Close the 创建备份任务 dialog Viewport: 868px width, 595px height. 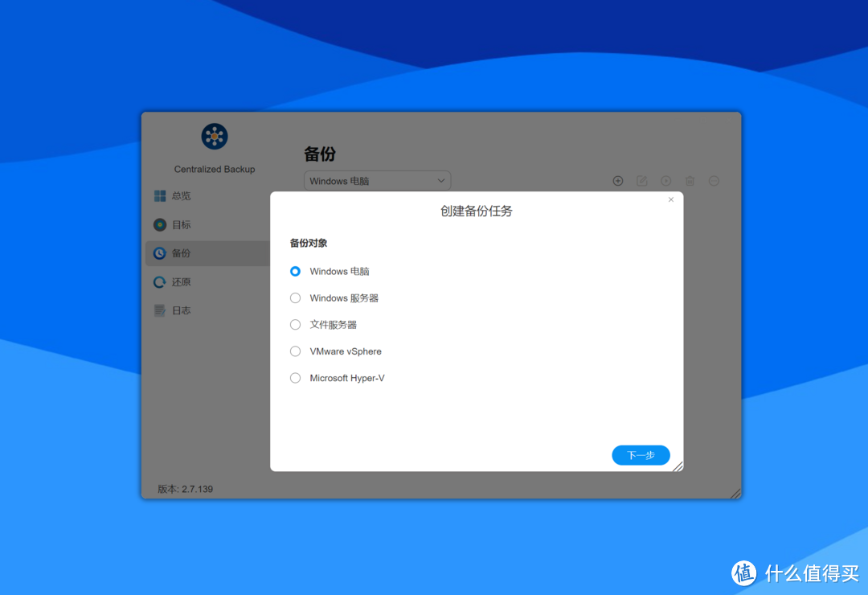670,199
